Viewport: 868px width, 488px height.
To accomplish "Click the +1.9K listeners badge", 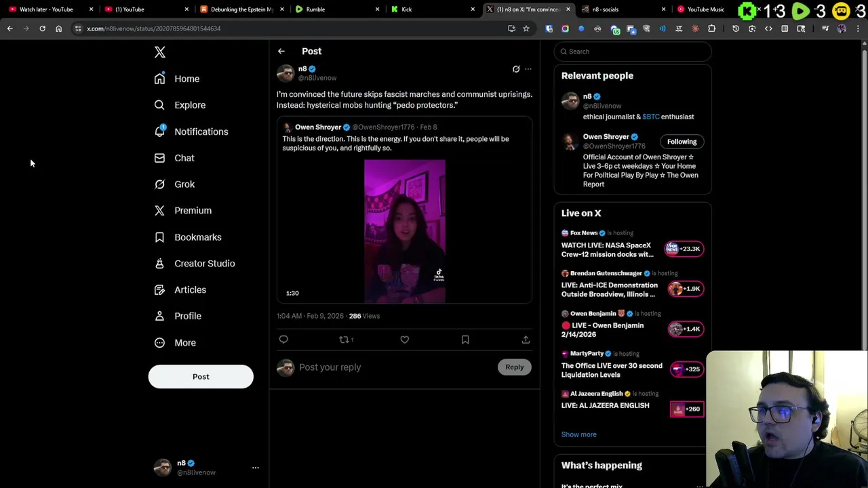I will coord(686,289).
